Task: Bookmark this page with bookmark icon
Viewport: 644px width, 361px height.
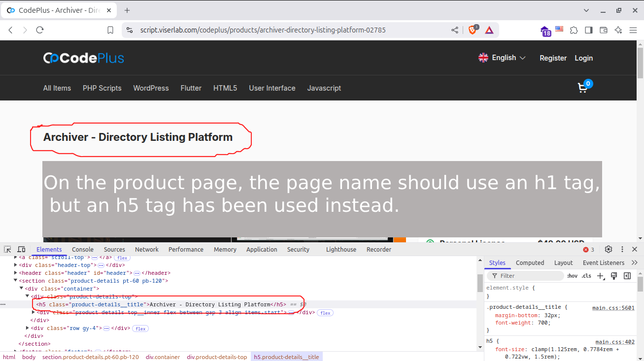Action: pyautogui.click(x=110, y=30)
